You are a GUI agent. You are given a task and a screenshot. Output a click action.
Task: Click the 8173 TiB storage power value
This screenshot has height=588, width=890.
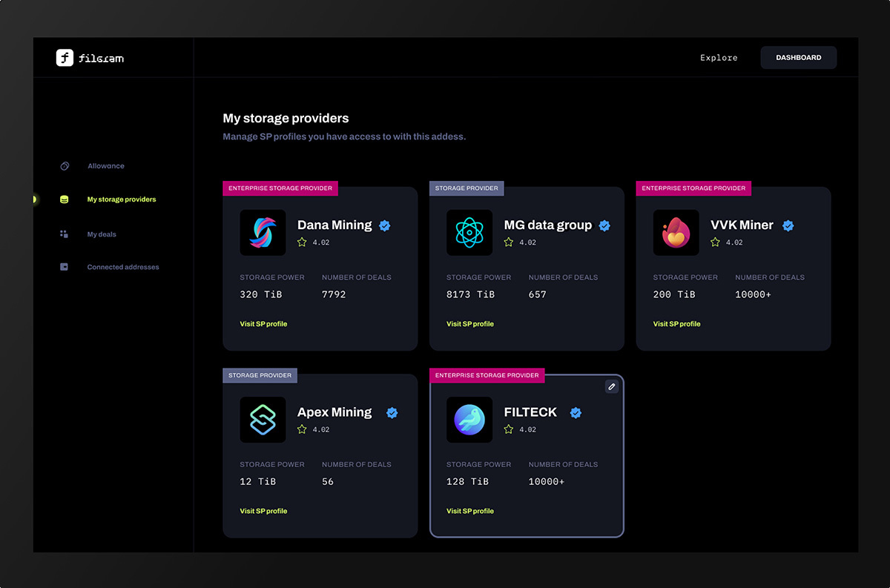(470, 294)
